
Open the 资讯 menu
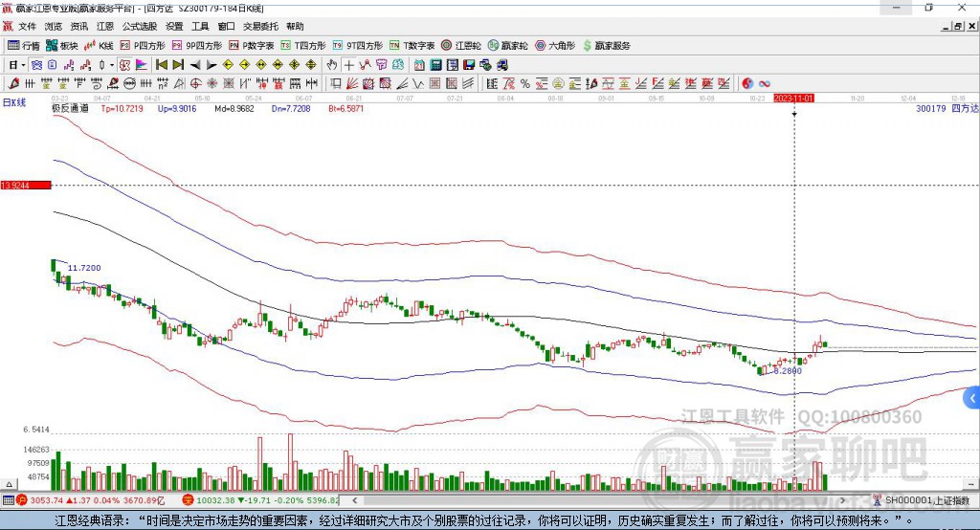point(78,26)
